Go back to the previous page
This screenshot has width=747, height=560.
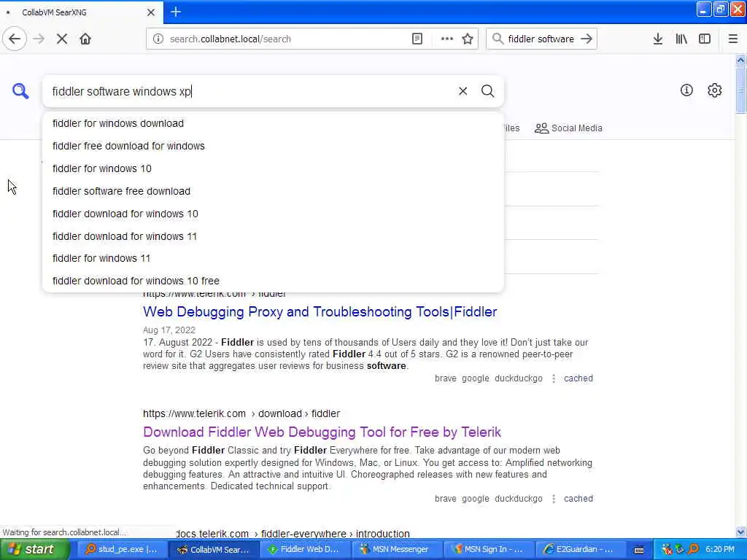[x=15, y=39]
